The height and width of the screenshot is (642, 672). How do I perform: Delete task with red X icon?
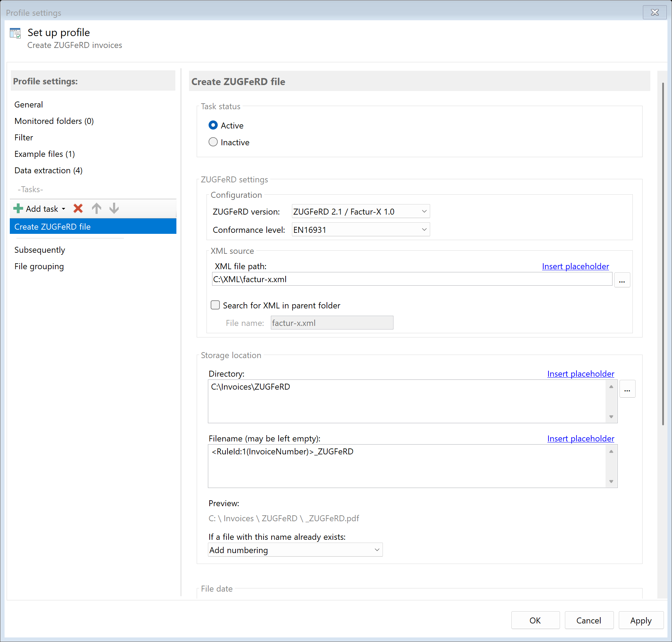(x=78, y=209)
